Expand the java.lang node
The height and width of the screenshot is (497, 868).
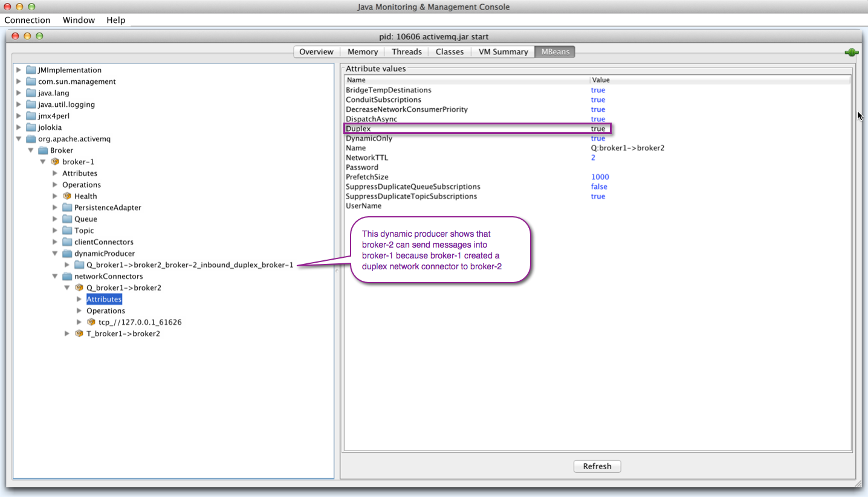pyautogui.click(x=19, y=93)
